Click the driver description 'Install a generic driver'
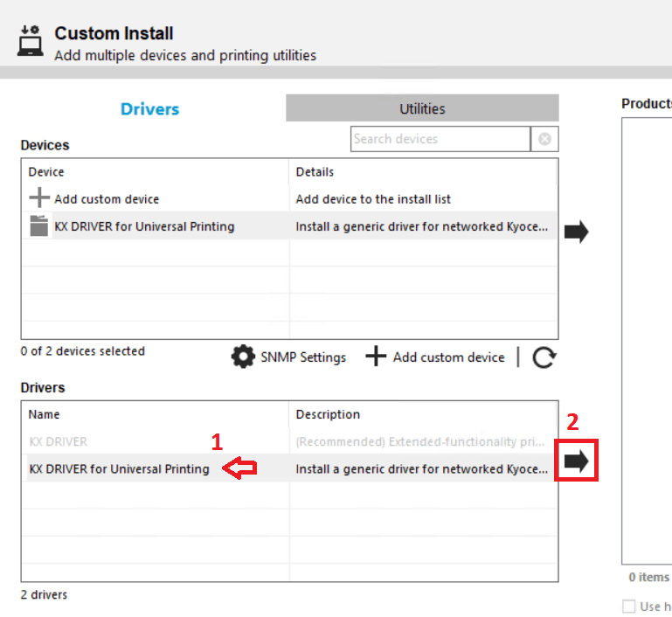The image size is (672, 617). [x=422, y=469]
